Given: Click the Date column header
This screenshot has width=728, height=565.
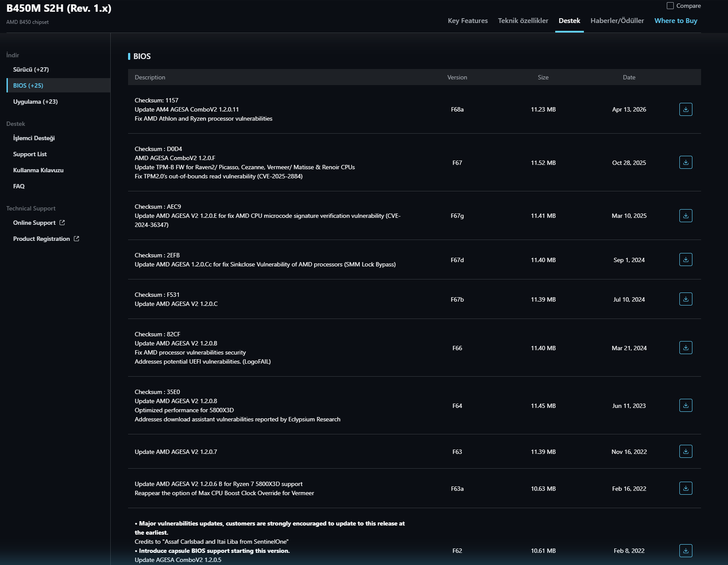Looking at the screenshot, I should [x=629, y=77].
